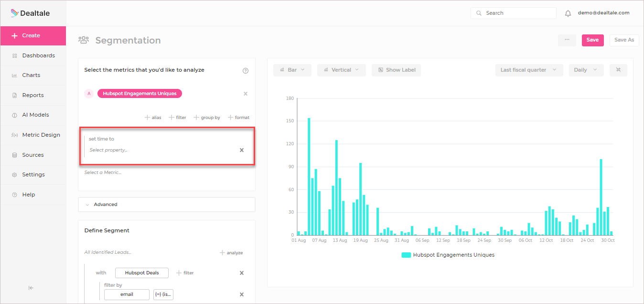Viewport: 644px width, 304px height.
Task: Click the Save As button
Action: [624, 40]
